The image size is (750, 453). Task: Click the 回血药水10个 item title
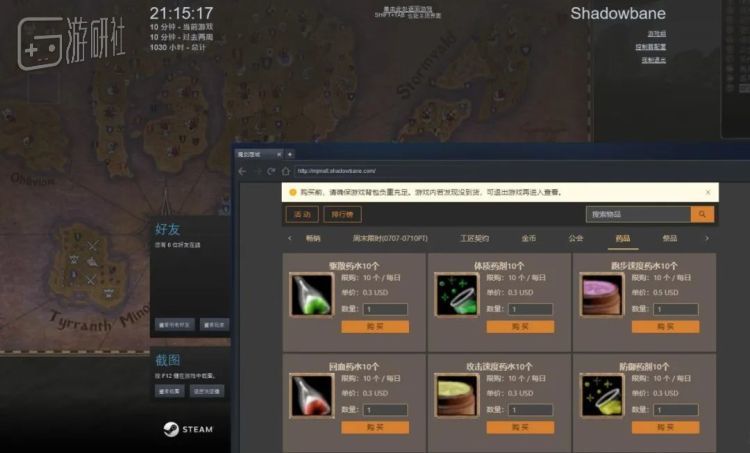click(x=354, y=366)
